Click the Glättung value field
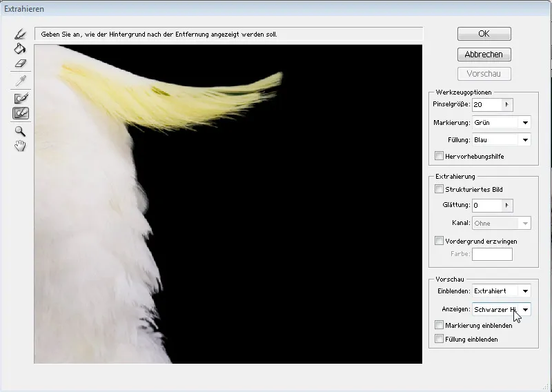 coord(486,206)
